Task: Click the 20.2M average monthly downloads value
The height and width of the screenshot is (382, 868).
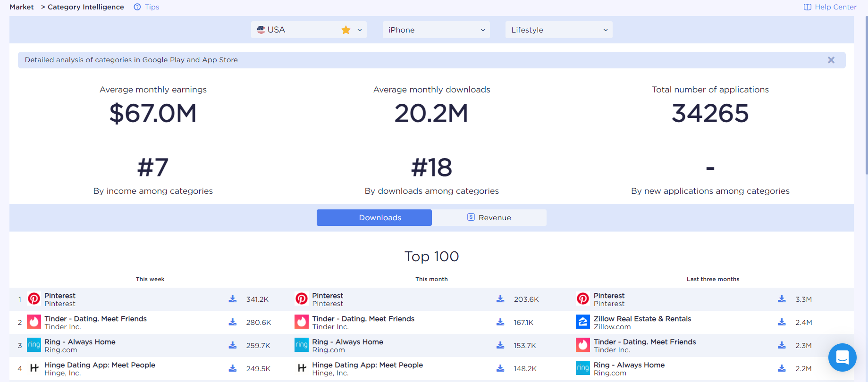Action: (431, 113)
